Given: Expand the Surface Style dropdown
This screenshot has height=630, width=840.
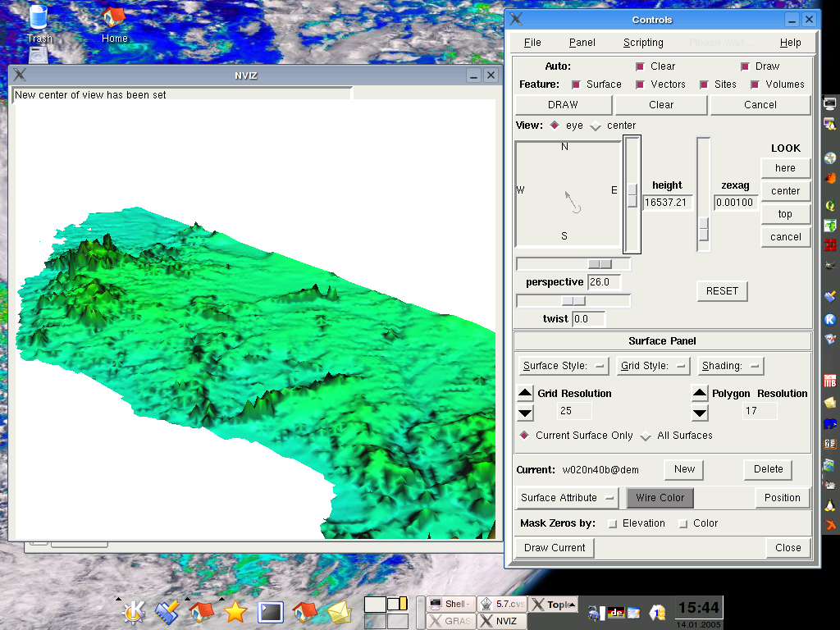Looking at the screenshot, I should [563, 366].
